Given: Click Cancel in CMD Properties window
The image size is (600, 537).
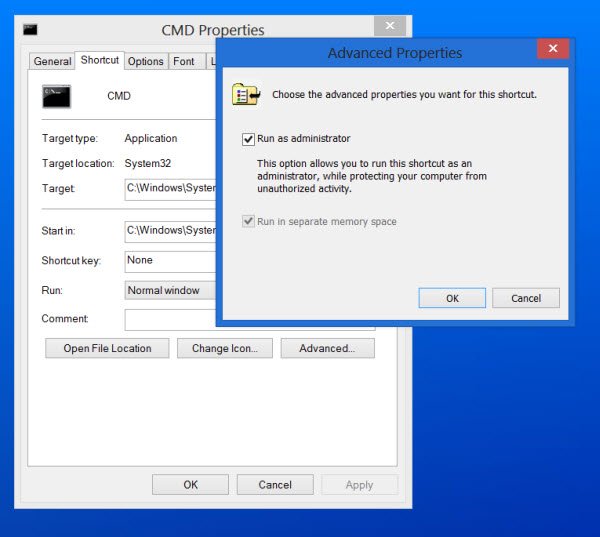Looking at the screenshot, I should (x=275, y=485).
